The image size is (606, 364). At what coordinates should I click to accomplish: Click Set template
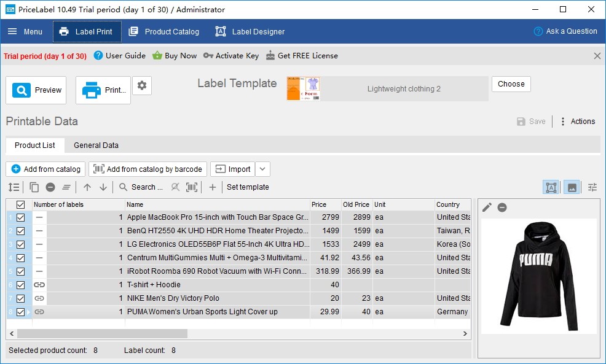248,187
